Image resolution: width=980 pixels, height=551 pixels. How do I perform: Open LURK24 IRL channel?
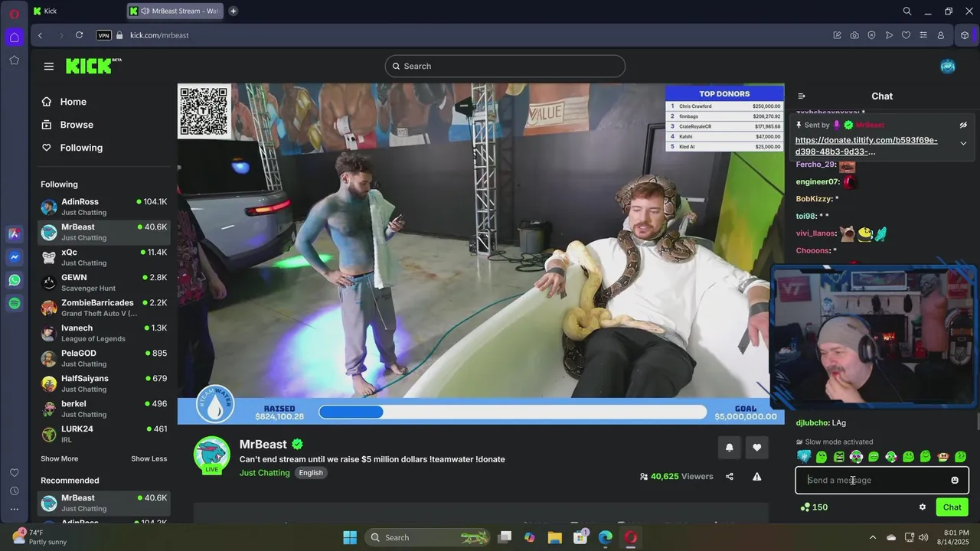coord(104,434)
